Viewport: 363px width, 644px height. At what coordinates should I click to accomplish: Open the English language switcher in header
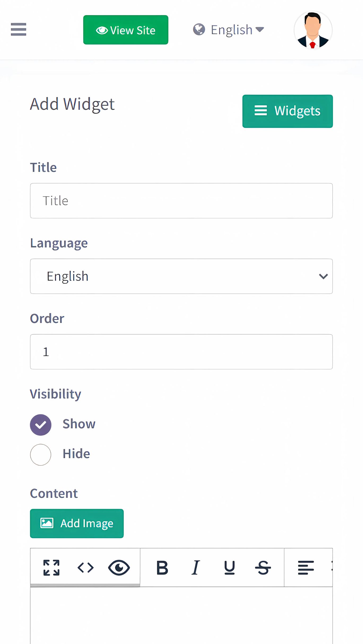point(229,30)
